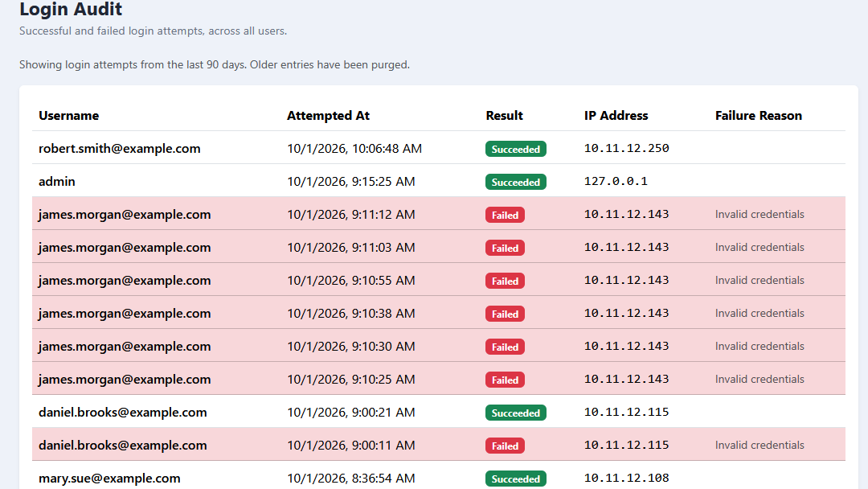Select james.morgan username at 9:11:12 AM row
868x489 pixels.
click(125, 214)
